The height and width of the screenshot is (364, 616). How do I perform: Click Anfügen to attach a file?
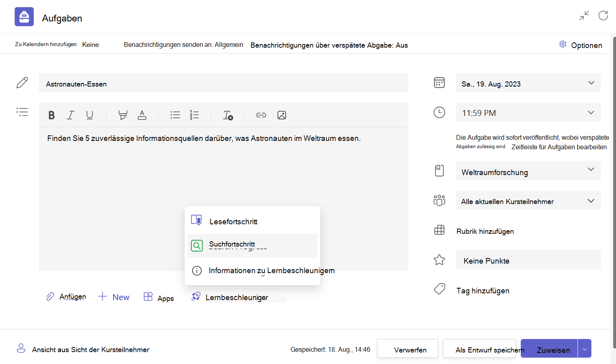(66, 297)
